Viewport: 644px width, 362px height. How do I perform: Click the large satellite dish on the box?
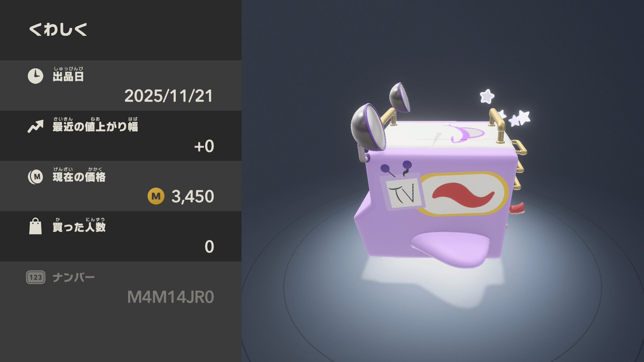click(368, 127)
